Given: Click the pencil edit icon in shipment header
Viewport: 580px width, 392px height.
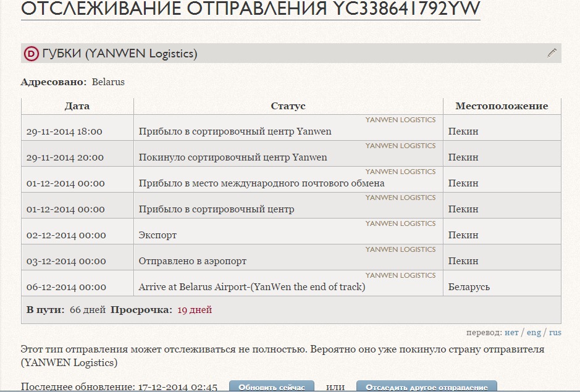Looking at the screenshot, I should tap(552, 53).
